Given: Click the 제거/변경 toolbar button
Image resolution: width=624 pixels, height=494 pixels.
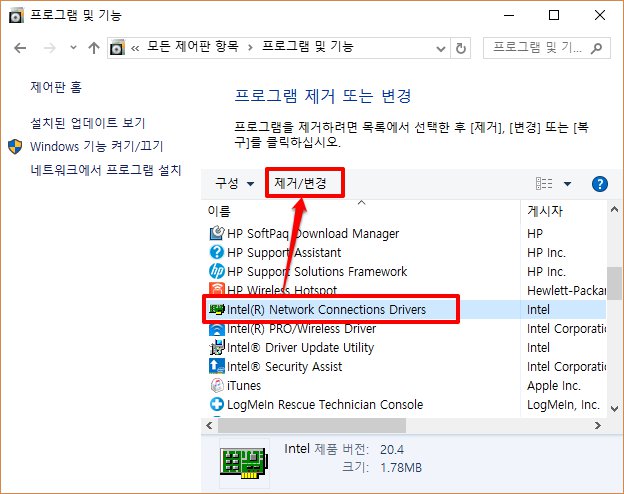Looking at the screenshot, I should (300, 183).
